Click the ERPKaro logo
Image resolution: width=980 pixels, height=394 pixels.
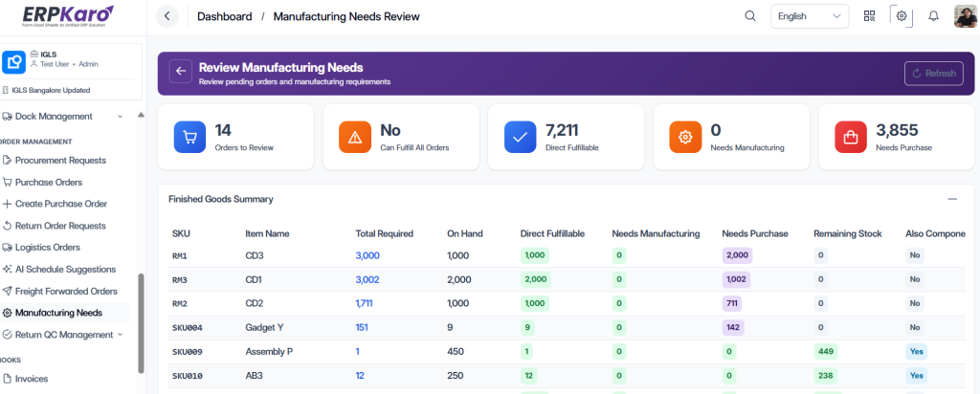point(66,16)
